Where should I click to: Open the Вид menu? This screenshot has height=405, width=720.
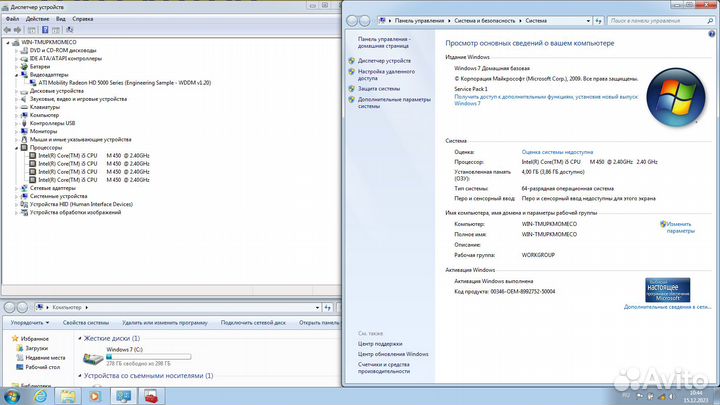61,19
